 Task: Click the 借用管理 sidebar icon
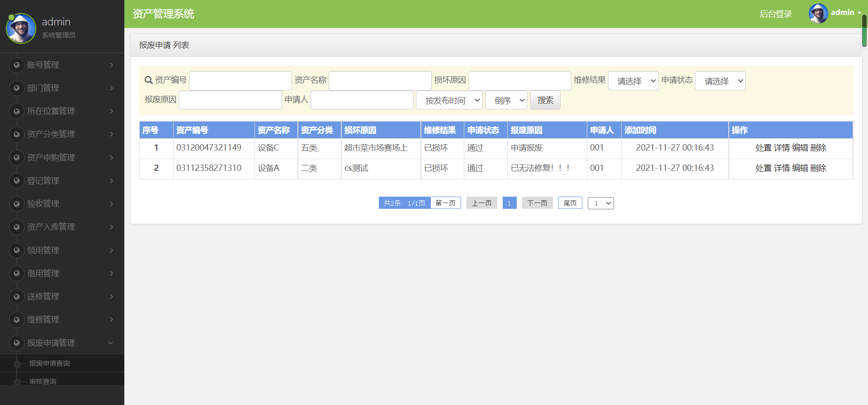click(17, 273)
